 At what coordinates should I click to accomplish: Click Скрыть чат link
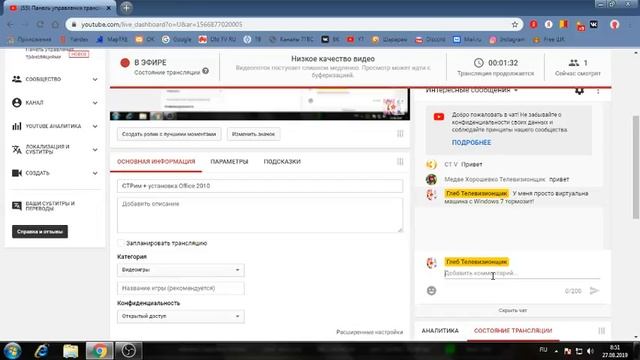[x=513, y=311]
